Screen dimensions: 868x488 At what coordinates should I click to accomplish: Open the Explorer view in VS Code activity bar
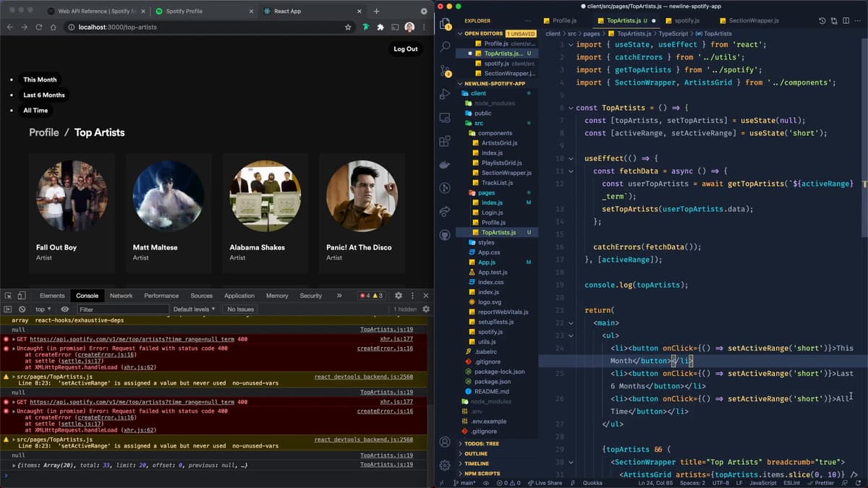pos(445,24)
